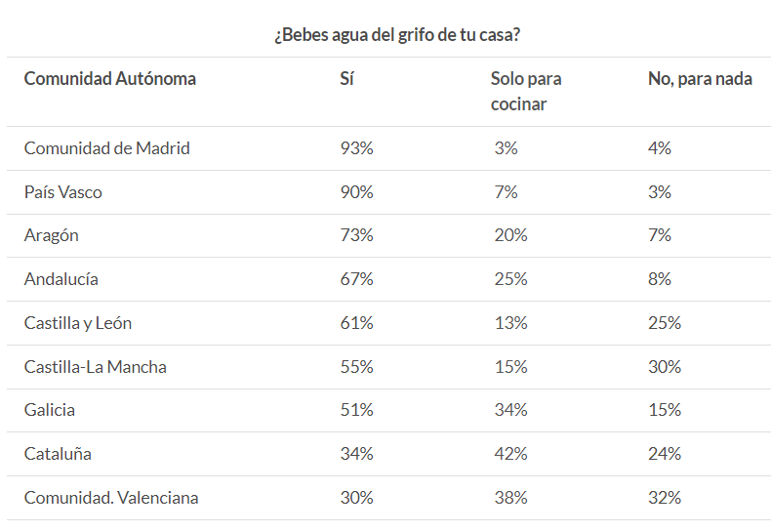Click the Comunidad Autónoma column header
Viewport: 771px width, 532px height.
pyautogui.click(x=109, y=79)
